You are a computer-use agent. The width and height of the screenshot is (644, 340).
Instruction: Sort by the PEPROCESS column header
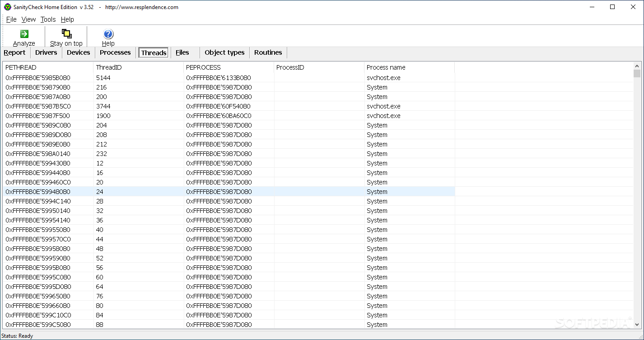(x=229, y=67)
